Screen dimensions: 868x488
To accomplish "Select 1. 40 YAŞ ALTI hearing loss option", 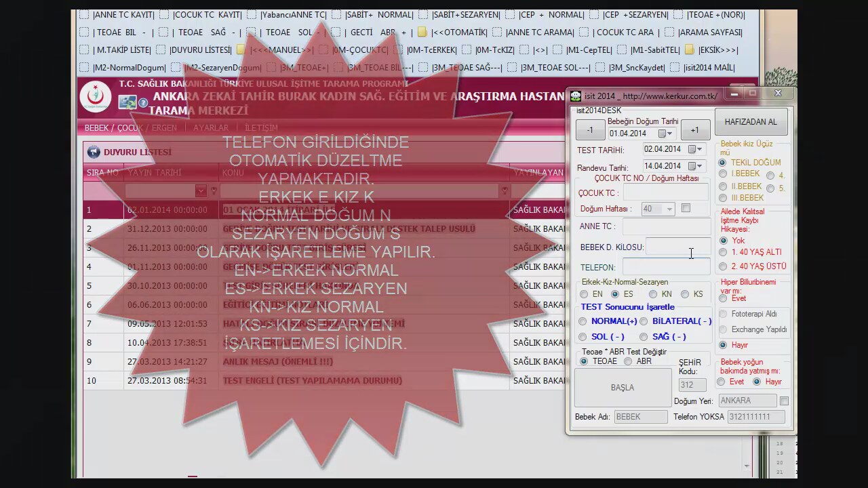I will (723, 252).
